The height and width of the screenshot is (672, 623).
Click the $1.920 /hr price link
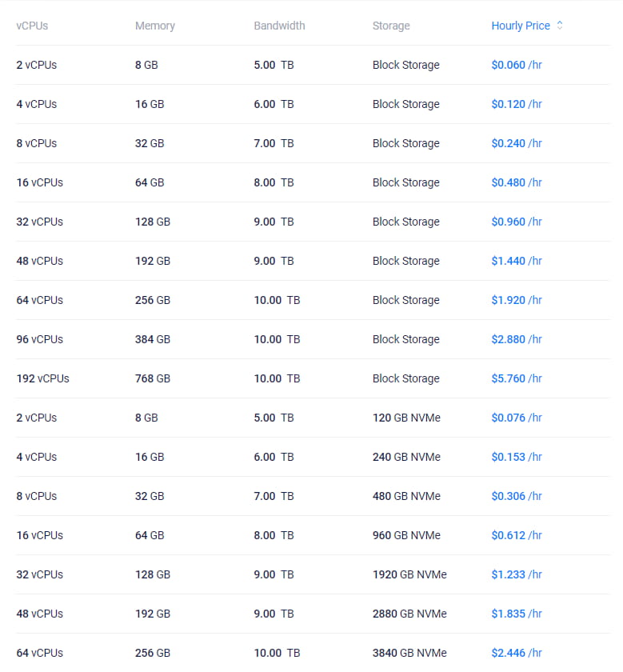point(517,300)
